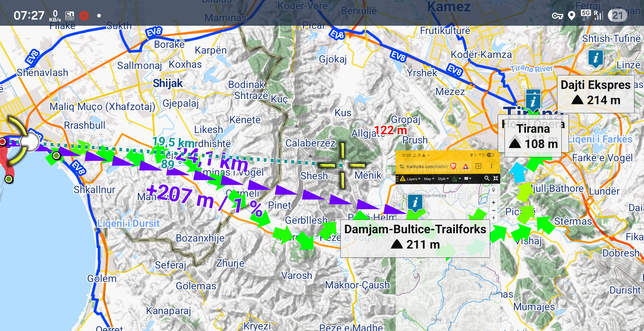Screen dimensions: 644x331
Task: Tap the white GPS position circle
Action: pos(30,142)
